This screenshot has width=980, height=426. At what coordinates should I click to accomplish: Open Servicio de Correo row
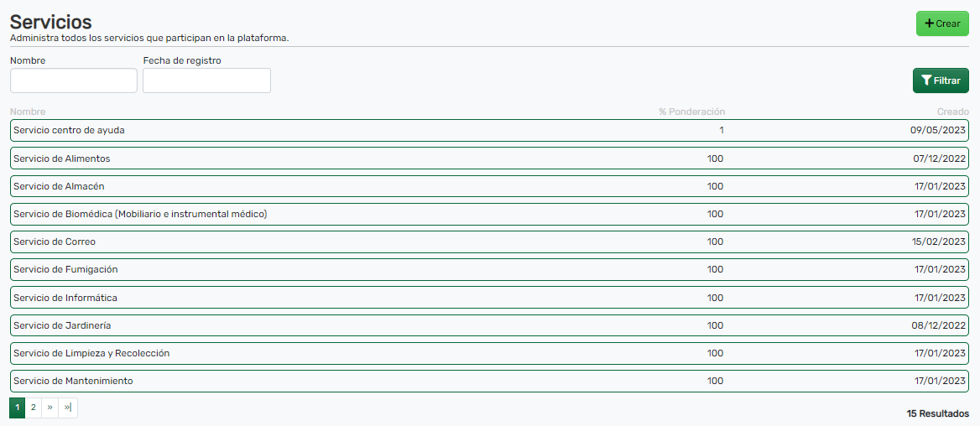tap(55, 242)
